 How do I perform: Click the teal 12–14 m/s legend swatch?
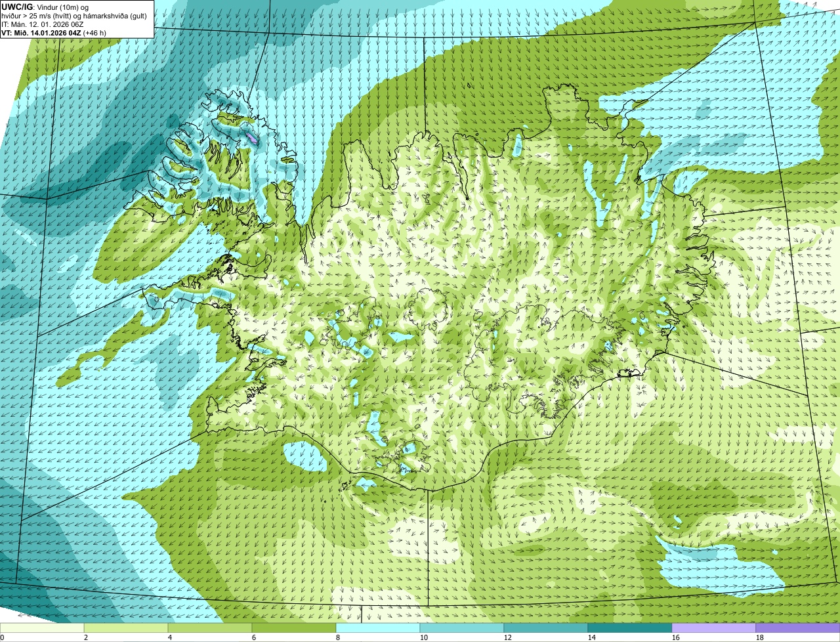pos(546,628)
